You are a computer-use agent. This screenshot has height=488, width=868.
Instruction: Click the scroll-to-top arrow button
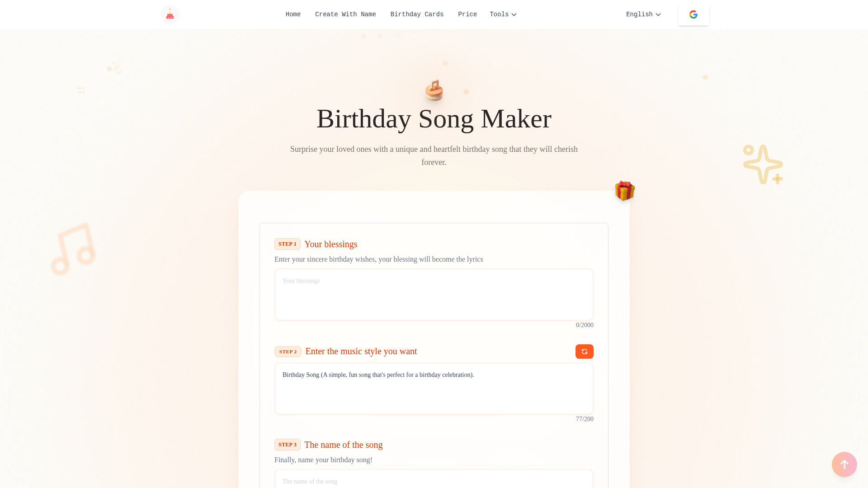coord(844,465)
